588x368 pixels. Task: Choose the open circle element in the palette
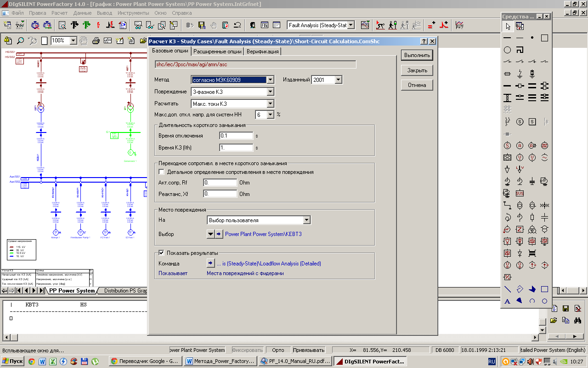tap(508, 50)
